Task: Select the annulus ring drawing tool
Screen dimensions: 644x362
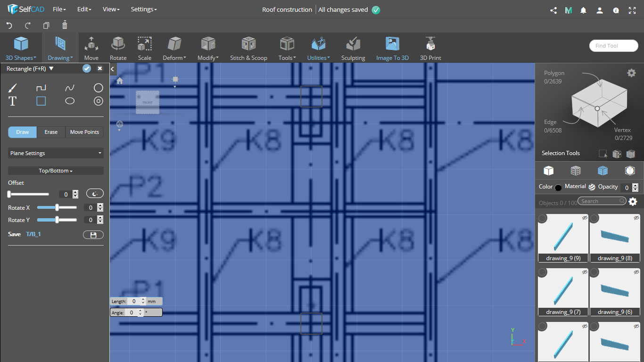Action: [x=98, y=101]
